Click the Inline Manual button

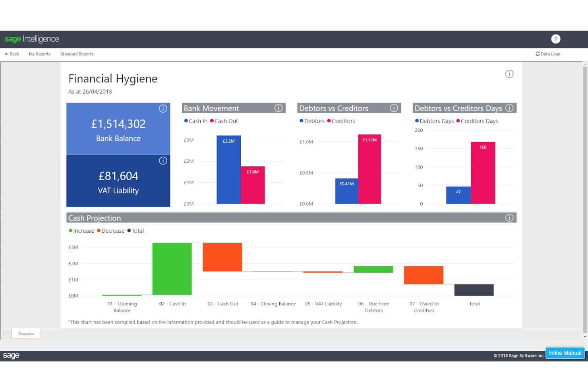[x=565, y=353]
